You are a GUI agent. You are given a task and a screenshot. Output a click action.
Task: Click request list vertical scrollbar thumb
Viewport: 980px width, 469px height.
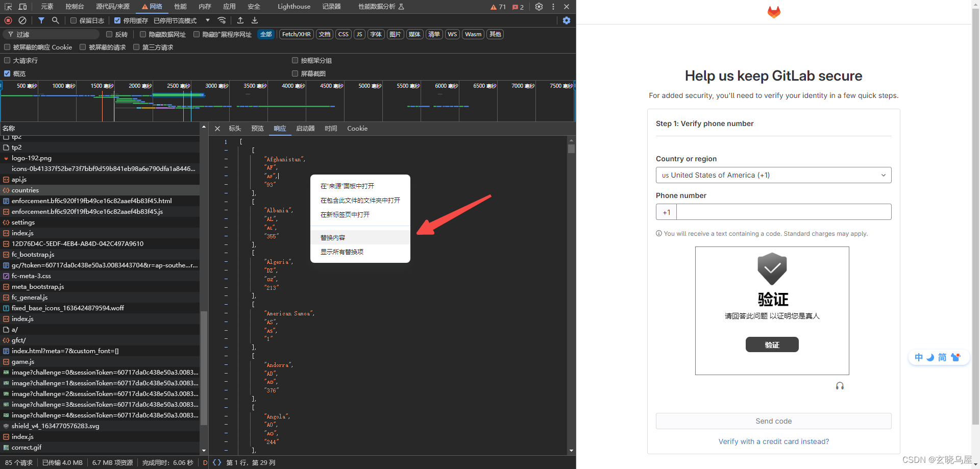click(x=204, y=367)
